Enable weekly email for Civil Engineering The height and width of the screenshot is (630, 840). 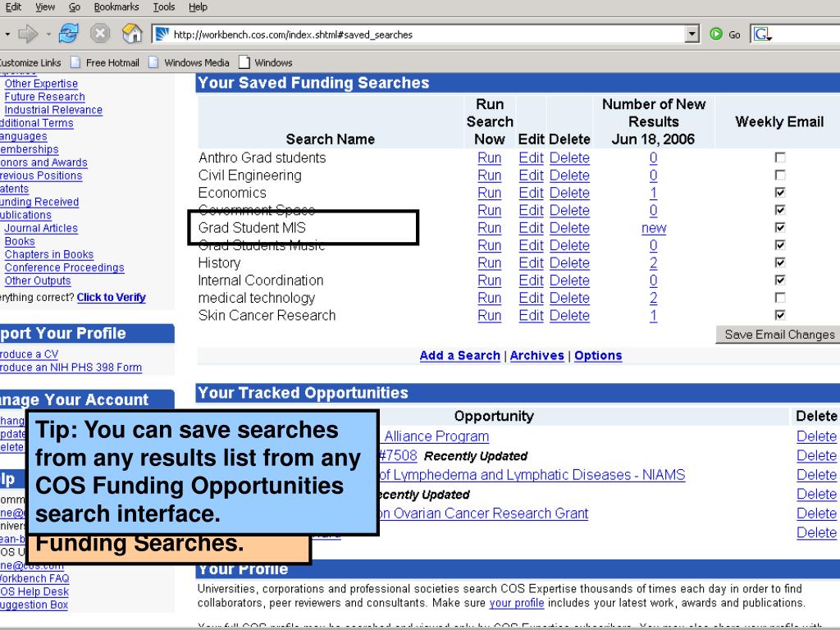coord(780,176)
